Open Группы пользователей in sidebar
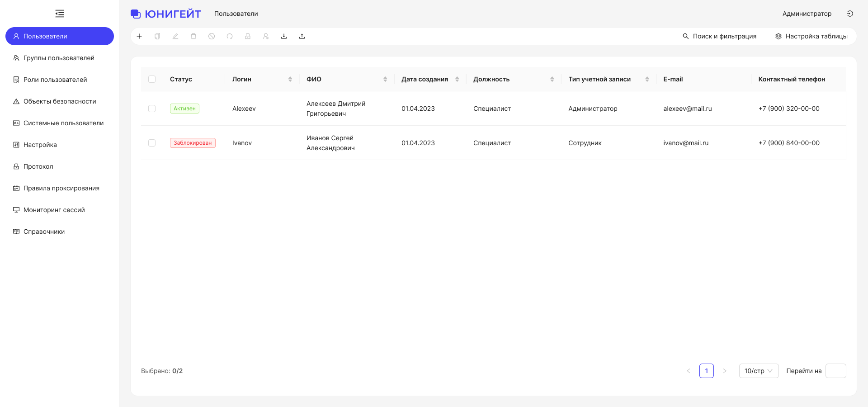The image size is (868, 407). point(60,58)
